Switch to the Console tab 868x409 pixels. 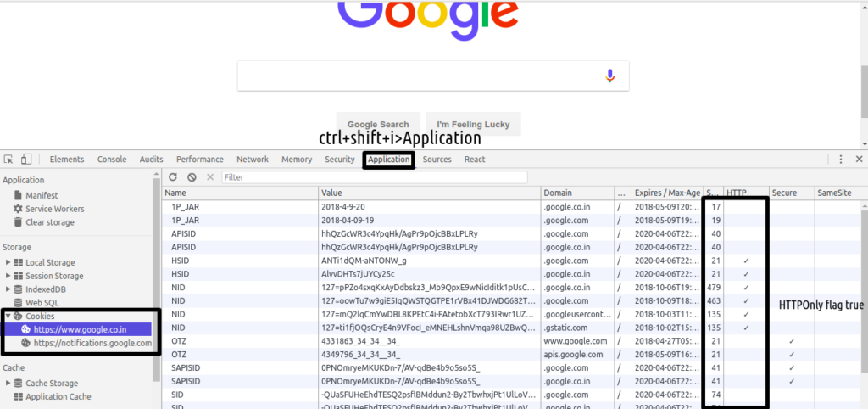(112, 159)
